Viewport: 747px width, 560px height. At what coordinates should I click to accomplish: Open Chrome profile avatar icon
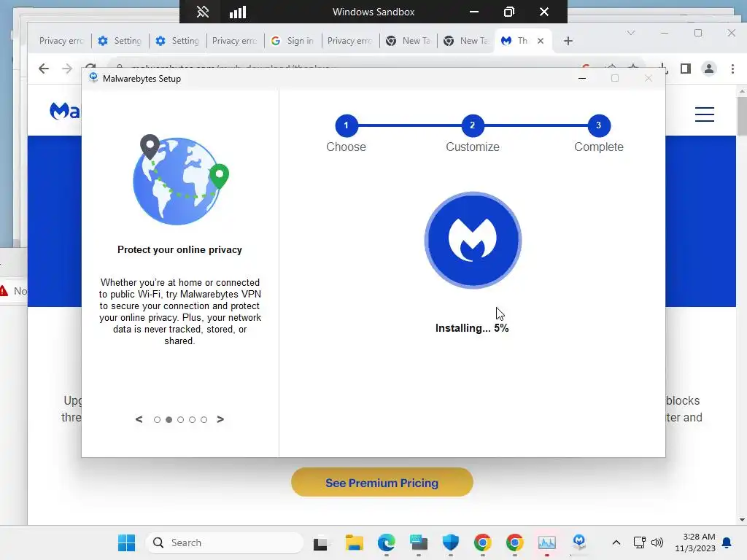click(709, 69)
